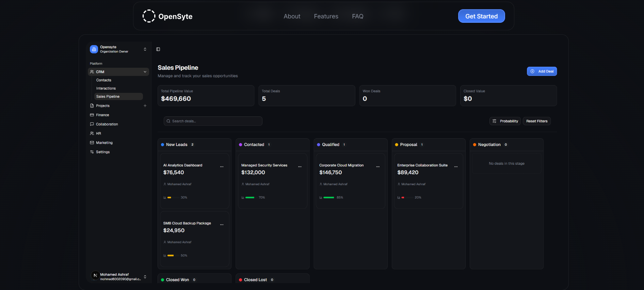The width and height of the screenshot is (644, 290).
Task: Open Enterprise Collaboration Suite options menu
Action: [456, 167]
